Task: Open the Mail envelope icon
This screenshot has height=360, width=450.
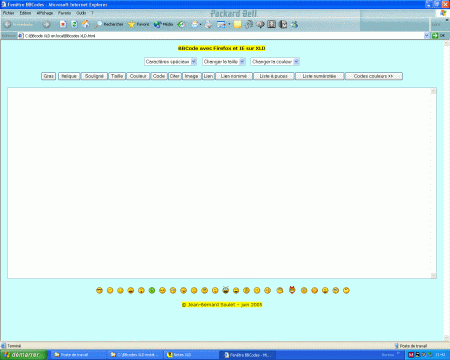Action: [x=195, y=24]
